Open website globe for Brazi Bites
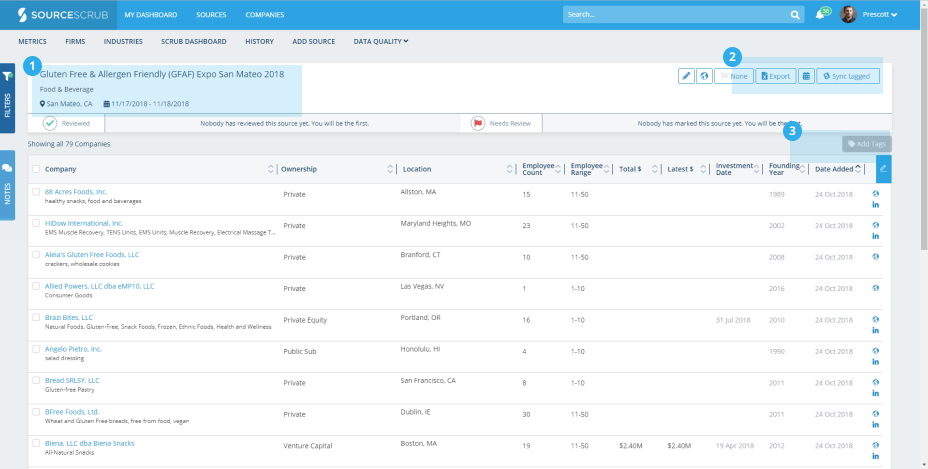Viewport: 928px width, 469px height. point(875,319)
